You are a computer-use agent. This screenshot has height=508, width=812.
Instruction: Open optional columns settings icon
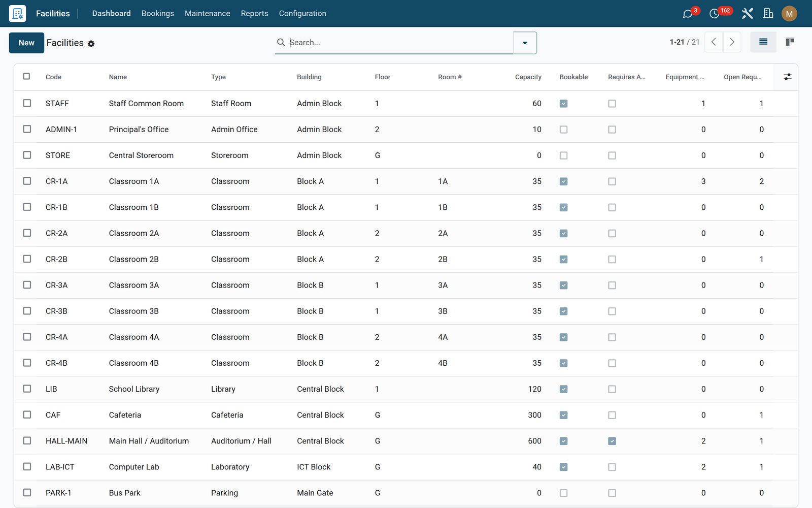[x=787, y=77]
